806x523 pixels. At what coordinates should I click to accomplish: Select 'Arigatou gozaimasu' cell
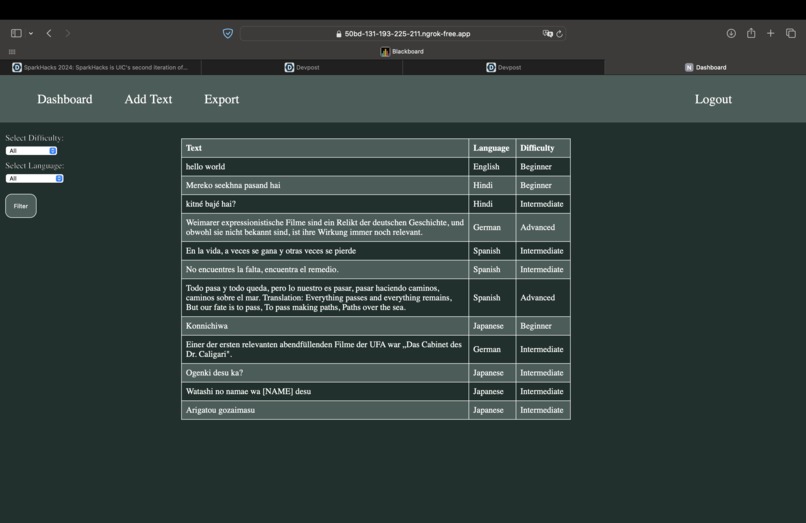(x=325, y=410)
